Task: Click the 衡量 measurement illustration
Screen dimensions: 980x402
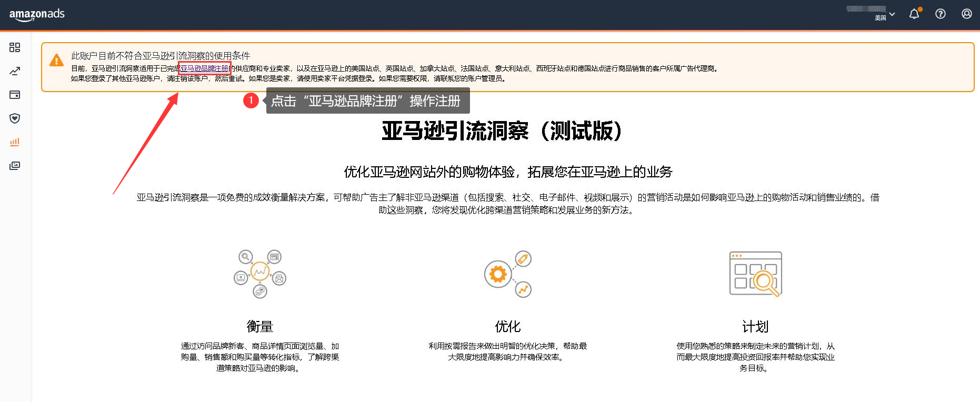Action: coord(260,274)
